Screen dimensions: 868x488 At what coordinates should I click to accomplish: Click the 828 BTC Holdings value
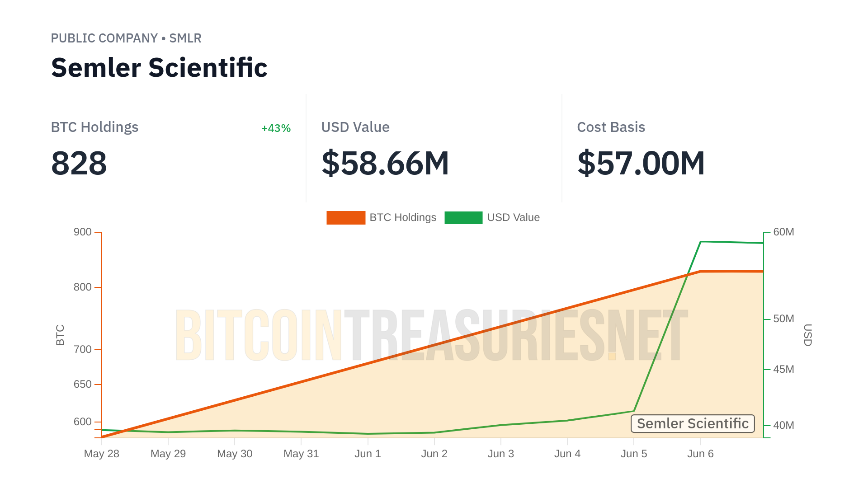(x=79, y=163)
